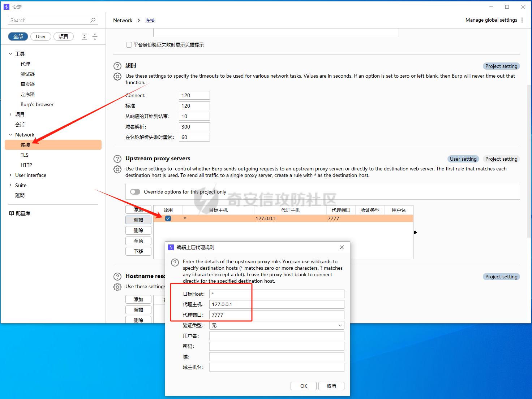Select TLS under Network

click(25, 155)
